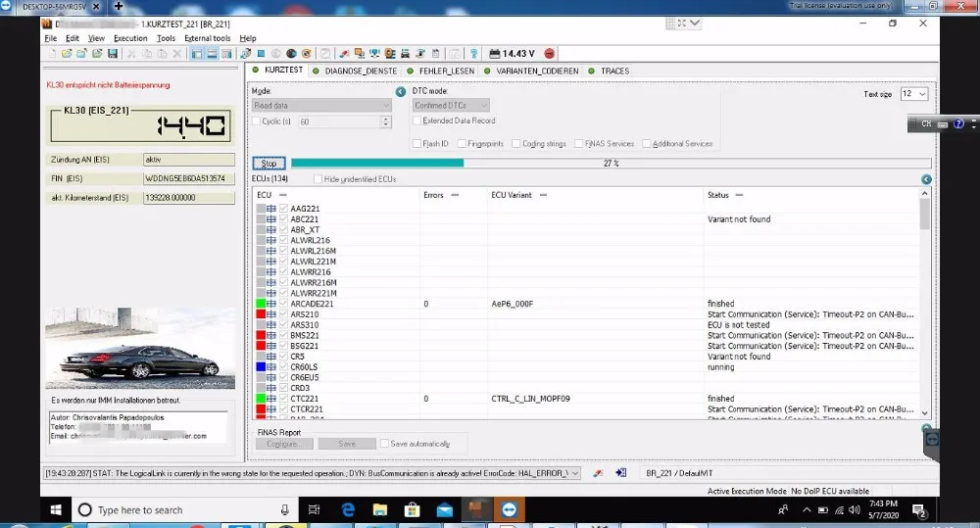980x528 pixels.
Task: Click the Cut scissors toolbar icon
Action: 131,54
